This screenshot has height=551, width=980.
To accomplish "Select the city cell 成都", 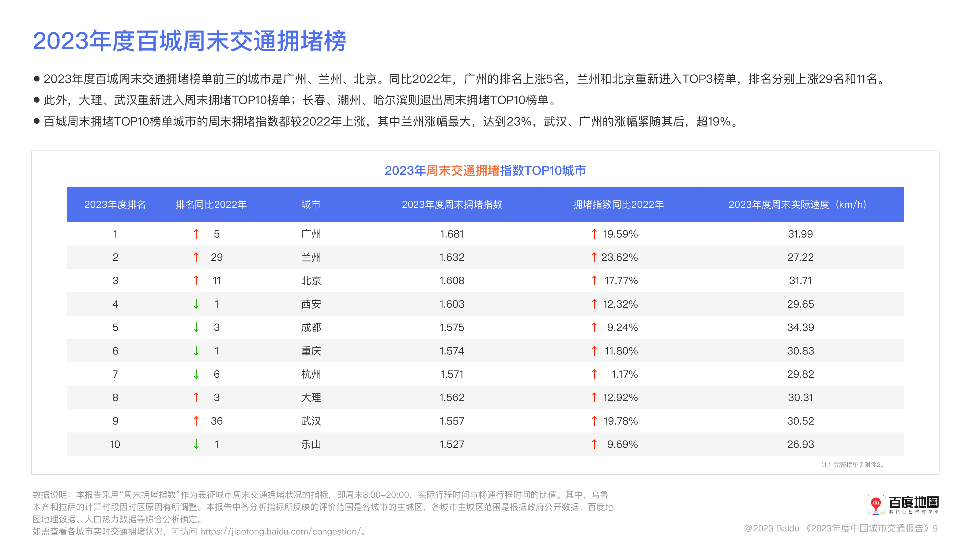I will (x=311, y=328).
